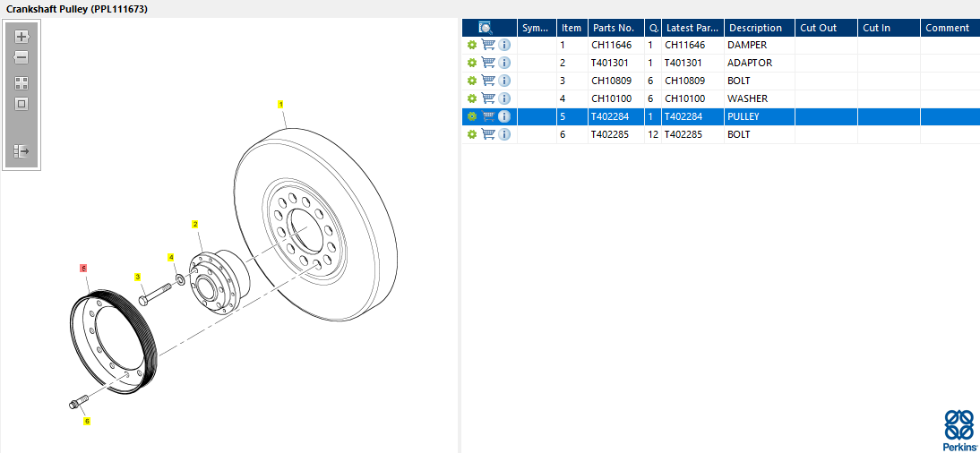The image size is (980, 453).
Task: Click the Perkins logo
Action: coord(959,430)
